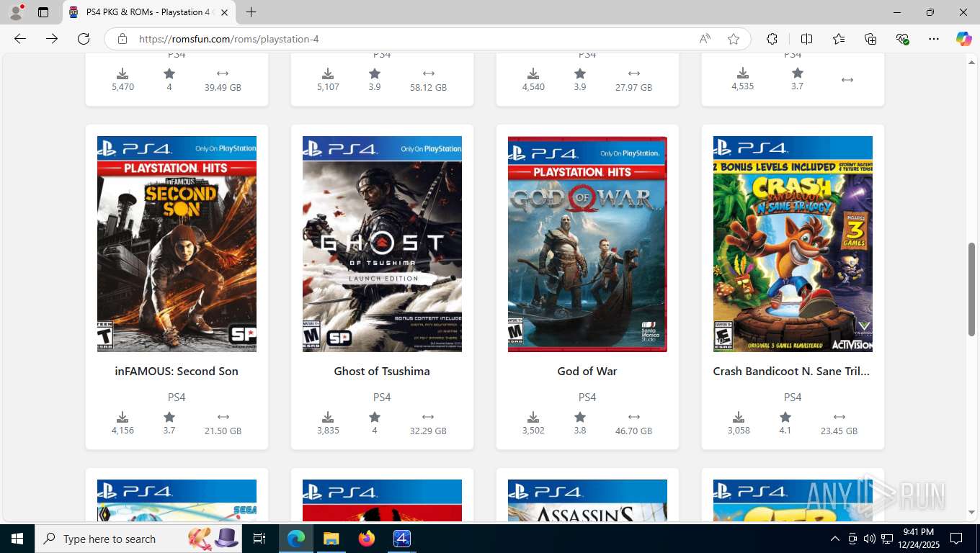The image size is (980, 553).
Task: Refresh the page in Edge
Action: point(84,39)
